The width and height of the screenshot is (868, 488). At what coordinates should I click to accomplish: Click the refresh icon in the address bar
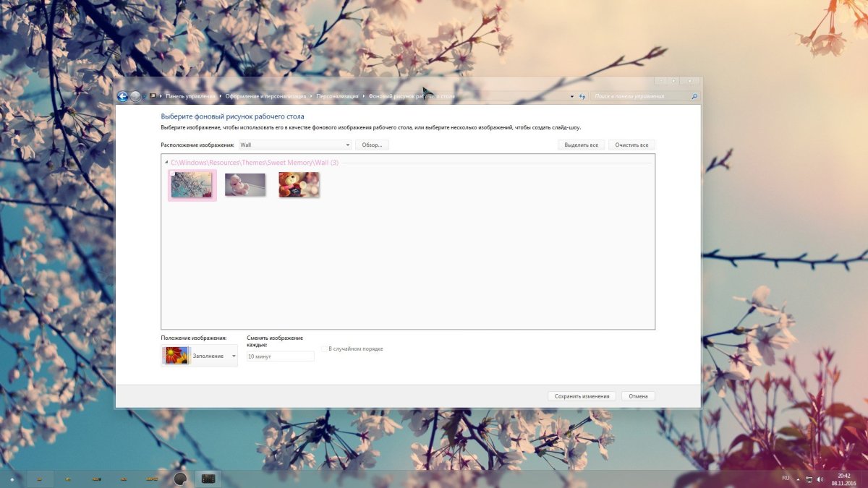pos(582,96)
